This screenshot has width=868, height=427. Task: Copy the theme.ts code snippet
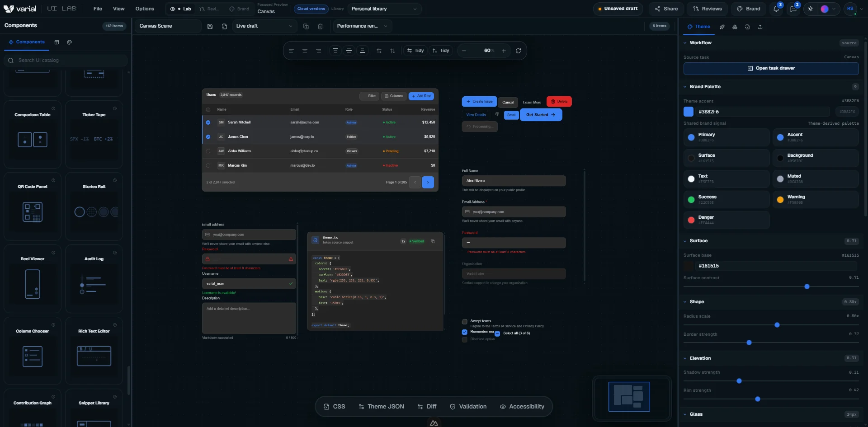coord(433,241)
